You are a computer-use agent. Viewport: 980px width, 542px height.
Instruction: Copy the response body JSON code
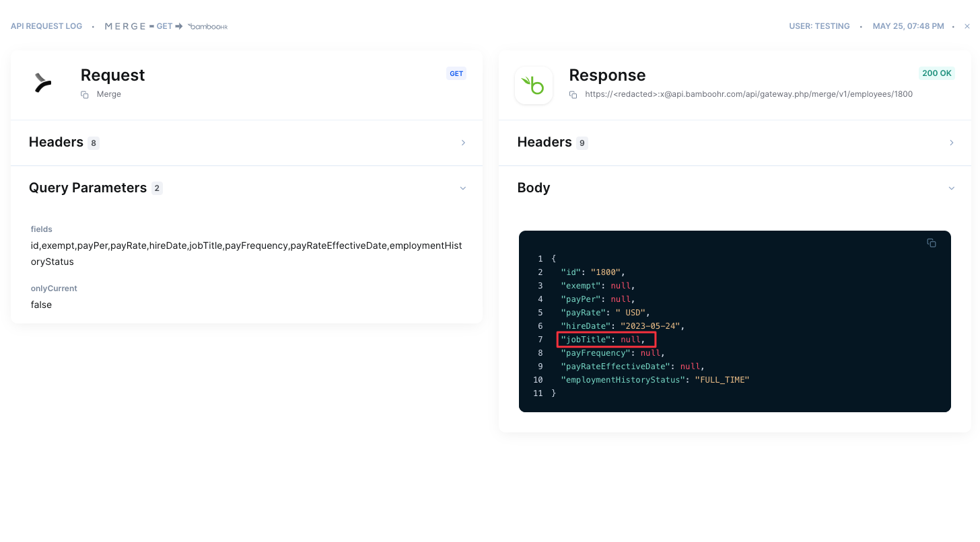coord(932,243)
